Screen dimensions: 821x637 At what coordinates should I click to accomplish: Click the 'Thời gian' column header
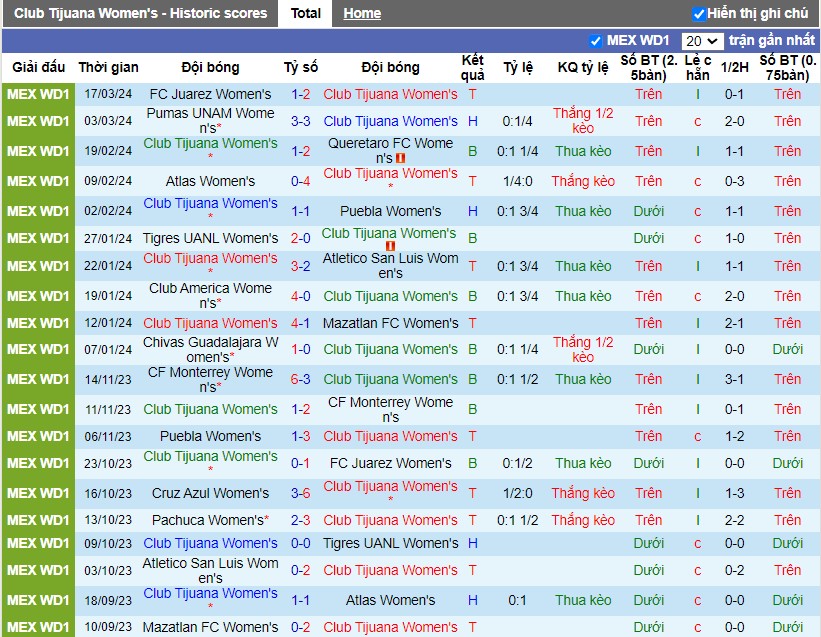(108, 68)
